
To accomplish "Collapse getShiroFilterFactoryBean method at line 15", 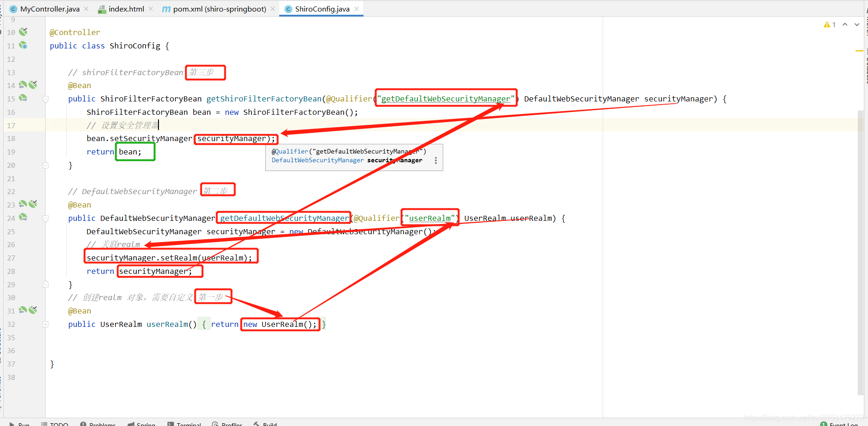I will coord(46,99).
